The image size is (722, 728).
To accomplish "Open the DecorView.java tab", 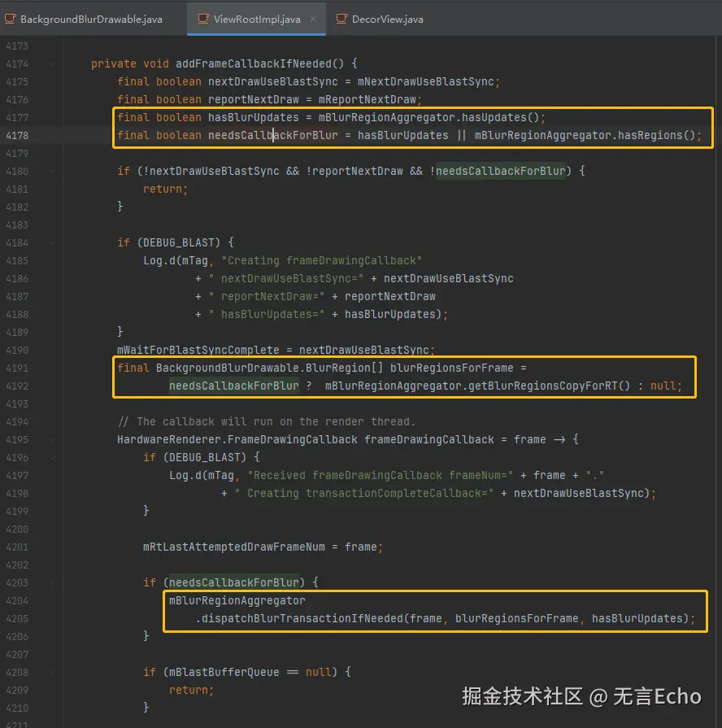I will click(x=380, y=19).
